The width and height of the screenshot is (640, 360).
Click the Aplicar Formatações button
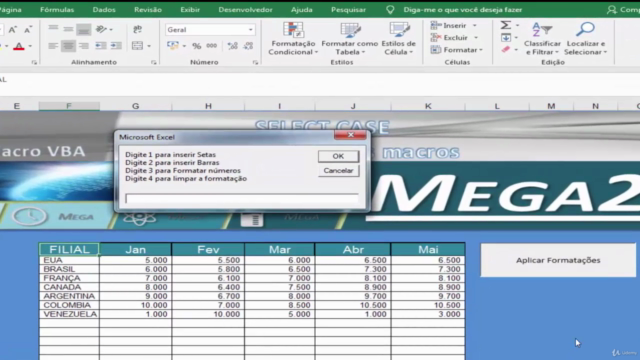pyautogui.click(x=558, y=260)
